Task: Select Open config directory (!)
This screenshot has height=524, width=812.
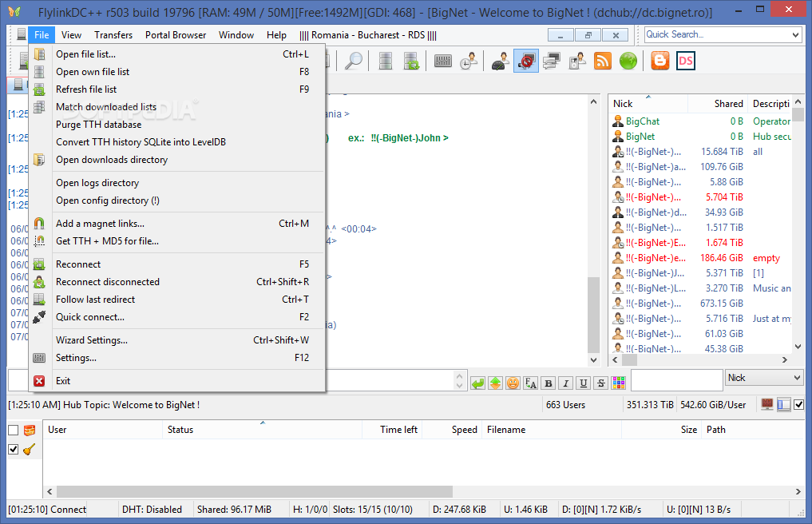Action: click(x=177, y=200)
